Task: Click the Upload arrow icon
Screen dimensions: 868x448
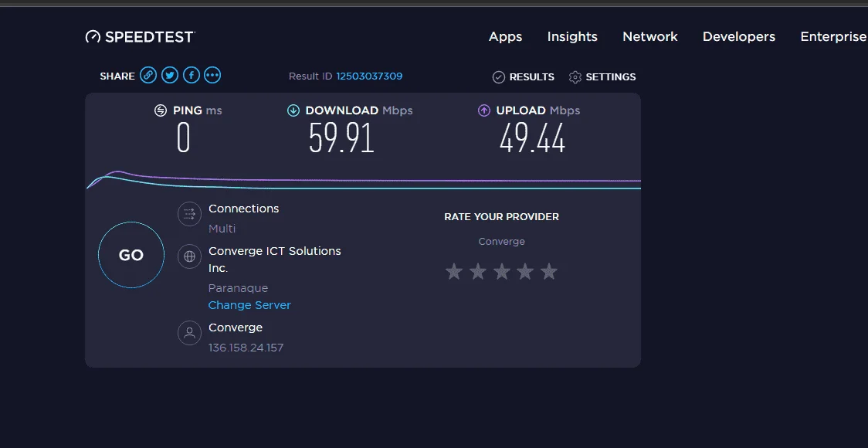Action: (x=484, y=110)
